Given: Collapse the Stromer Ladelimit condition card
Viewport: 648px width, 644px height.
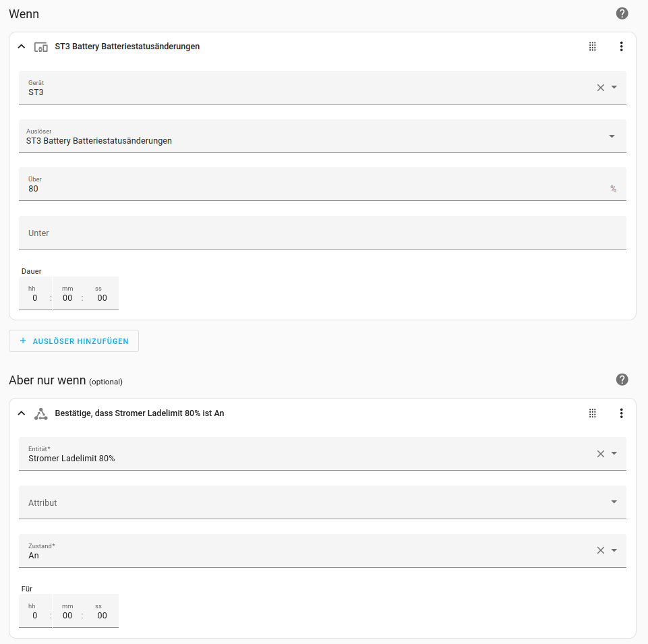Looking at the screenshot, I should click(x=22, y=413).
